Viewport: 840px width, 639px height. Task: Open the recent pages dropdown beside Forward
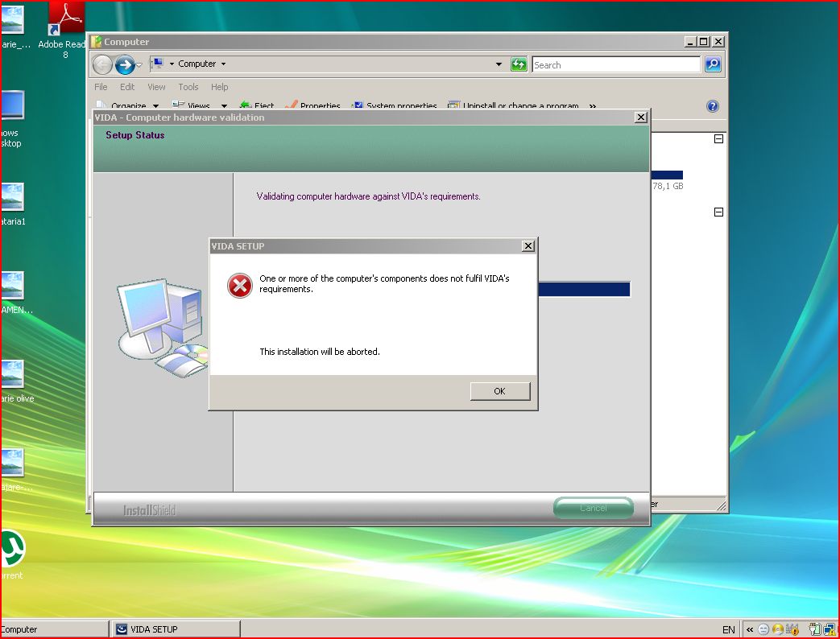(x=139, y=64)
